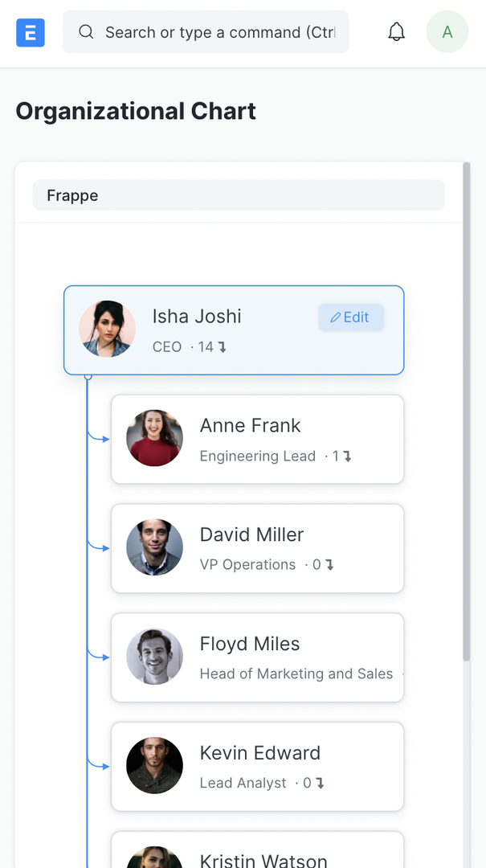Open notifications via the bell icon
The image size is (486, 868).
(396, 31)
